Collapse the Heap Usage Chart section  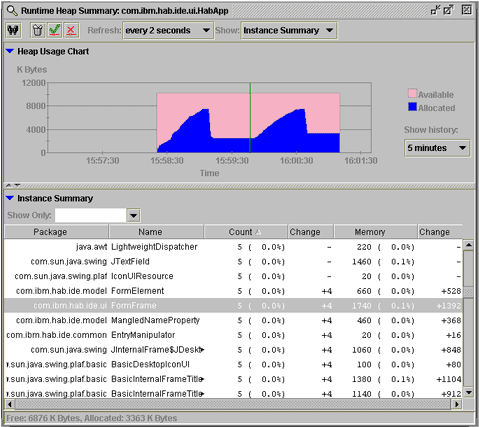pyautogui.click(x=10, y=51)
